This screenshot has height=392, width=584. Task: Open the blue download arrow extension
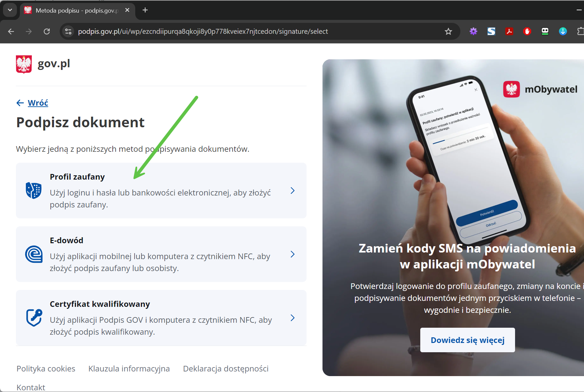(563, 31)
